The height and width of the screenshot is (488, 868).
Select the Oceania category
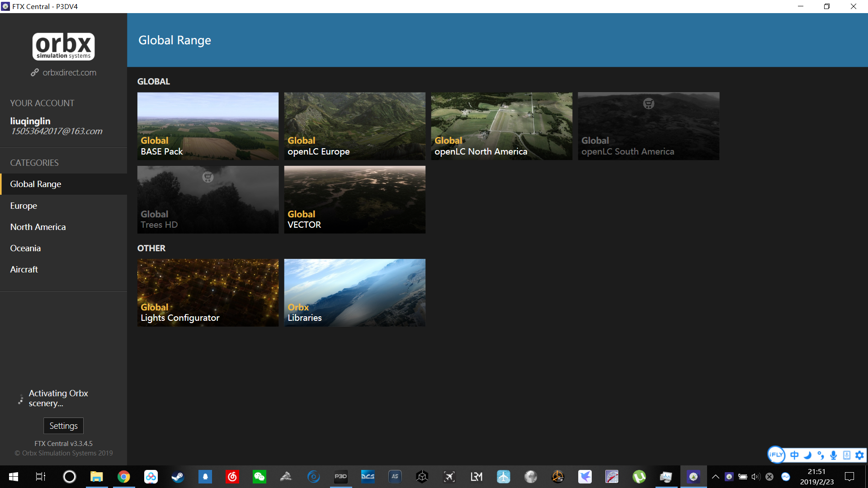coord(63,248)
